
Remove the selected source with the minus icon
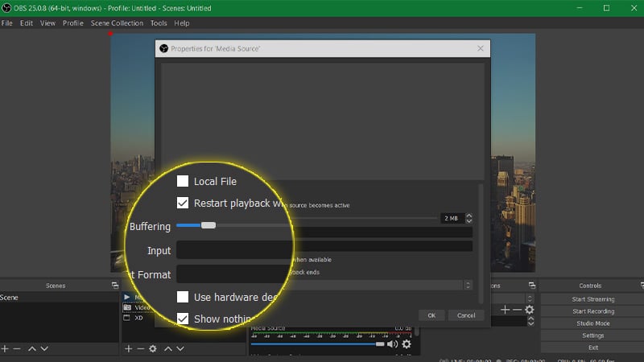[140, 348]
